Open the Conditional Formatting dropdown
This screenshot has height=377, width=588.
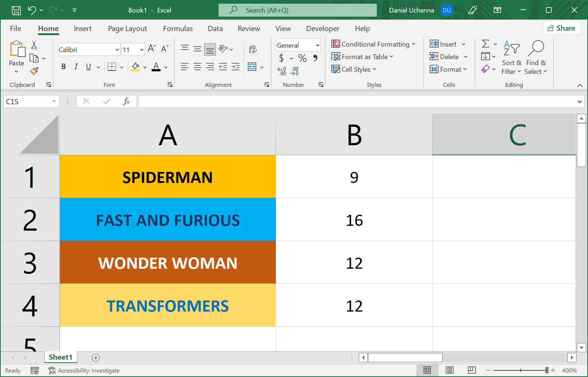point(374,44)
